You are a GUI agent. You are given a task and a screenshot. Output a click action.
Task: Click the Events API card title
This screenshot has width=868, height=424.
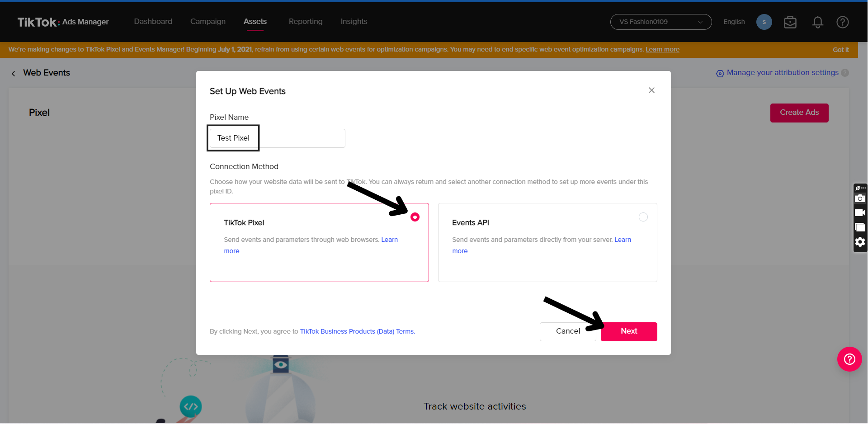click(x=471, y=222)
